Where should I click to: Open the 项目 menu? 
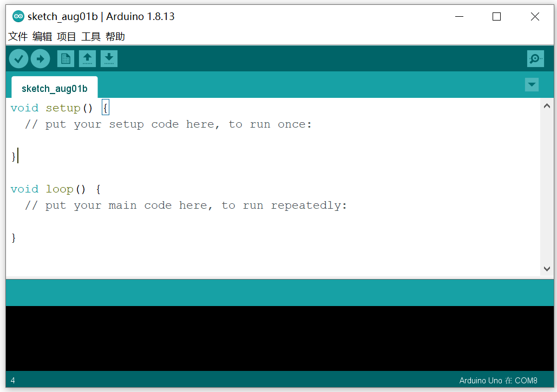[x=66, y=36]
